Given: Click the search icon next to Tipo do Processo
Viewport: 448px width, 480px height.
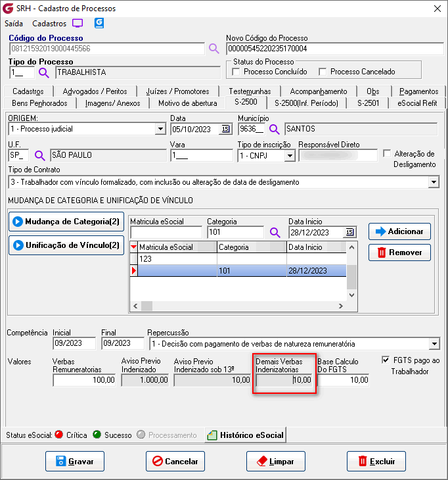Looking at the screenshot, I should (x=44, y=72).
